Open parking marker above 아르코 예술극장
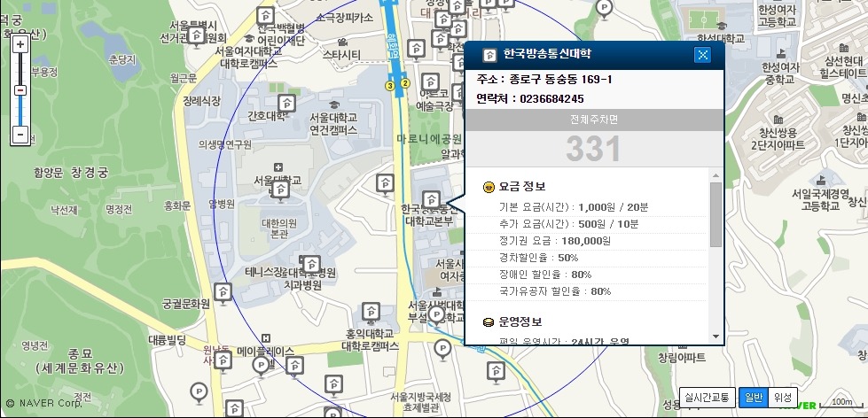 [430, 83]
